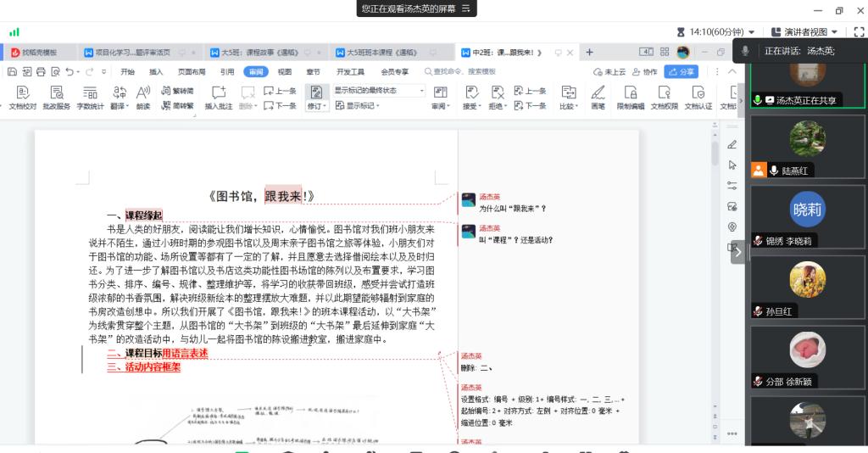Viewport: 868px width, 453px height.
Task: Click 文档认证 document certification icon
Action: pyautogui.click(x=698, y=98)
